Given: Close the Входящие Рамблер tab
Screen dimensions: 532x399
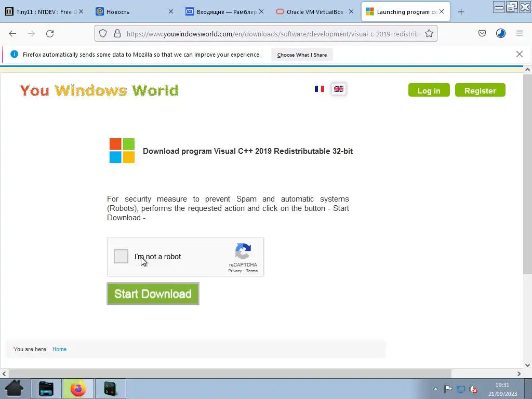Looking at the screenshot, I should pyautogui.click(x=261, y=11).
